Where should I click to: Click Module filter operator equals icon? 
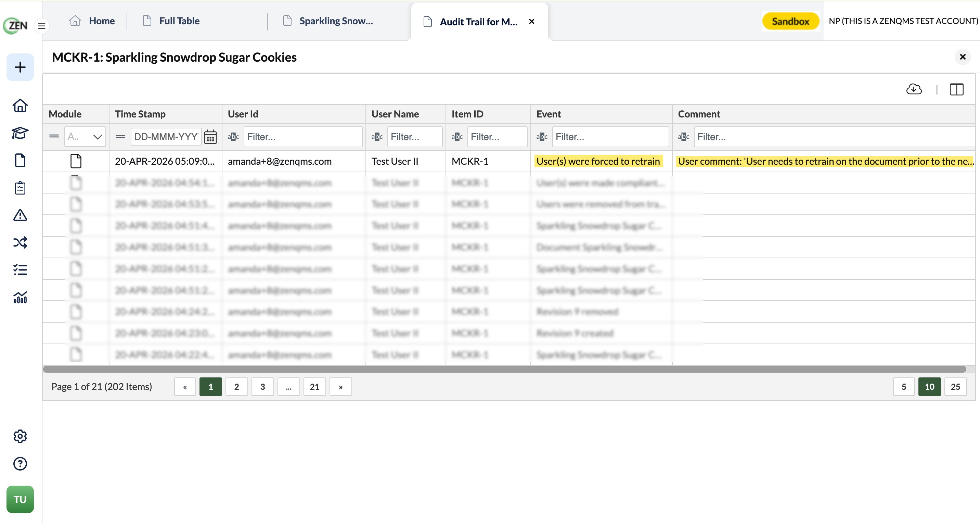click(x=54, y=136)
